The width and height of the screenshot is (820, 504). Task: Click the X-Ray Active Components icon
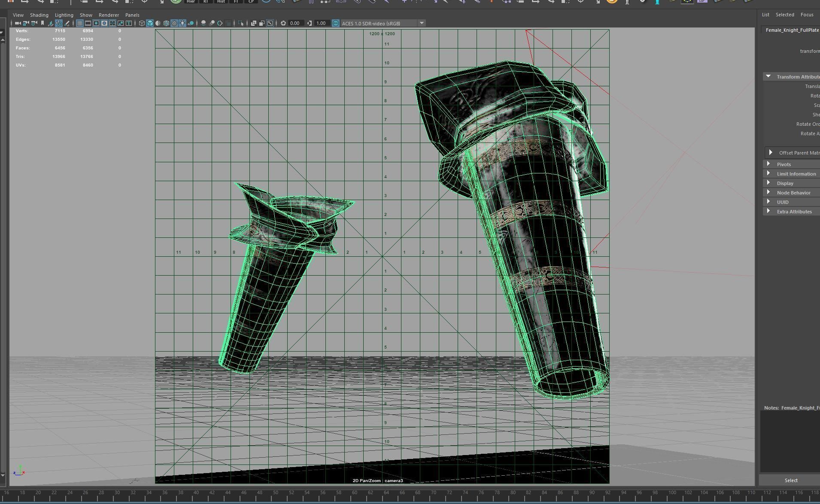click(x=261, y=23)
